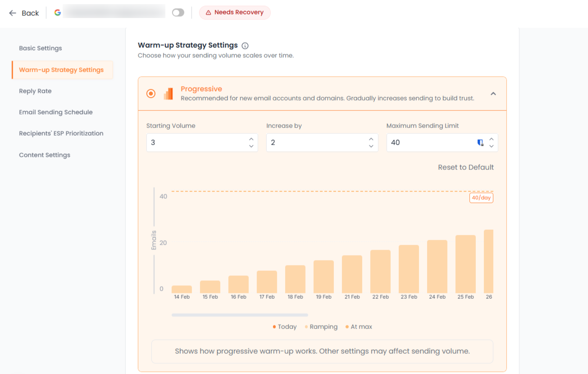Image resolution: width=588 pixels, height=374 pixels.
Task: Collapse the Progressive strategy section chevron
Action: tap(493, 94)
